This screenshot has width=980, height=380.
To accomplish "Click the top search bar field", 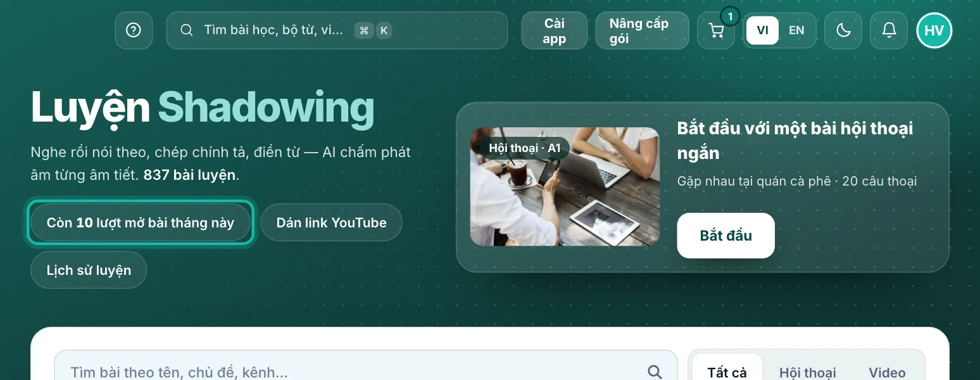I will click(337, 30).
